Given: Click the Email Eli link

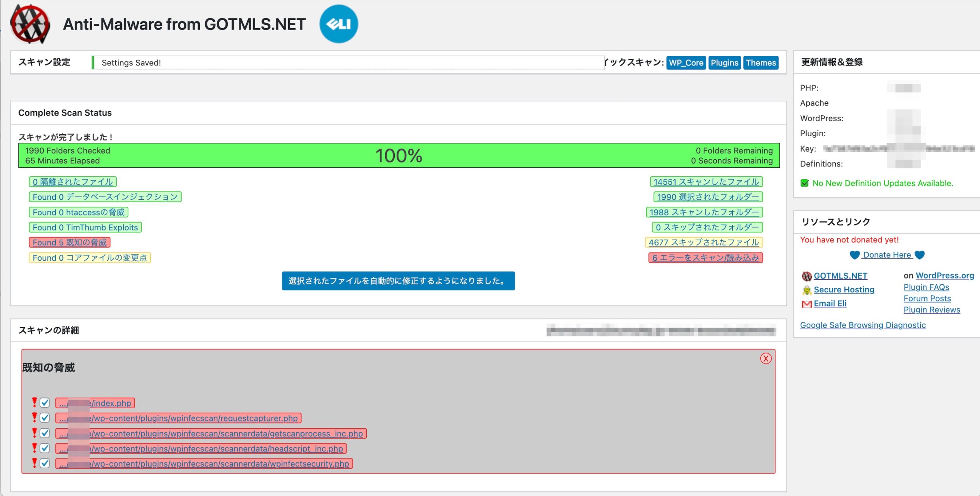Looking at the screenshot, I should (x=830, y=303).
